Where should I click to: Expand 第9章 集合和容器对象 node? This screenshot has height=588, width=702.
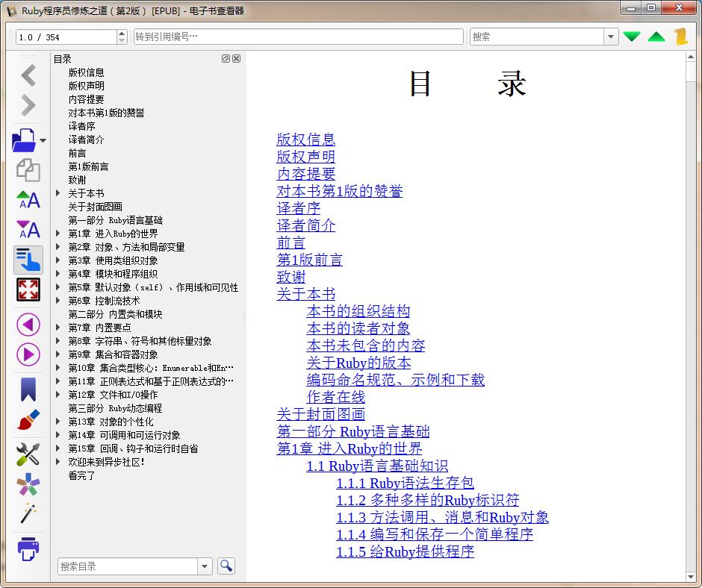tap(58, 354)
